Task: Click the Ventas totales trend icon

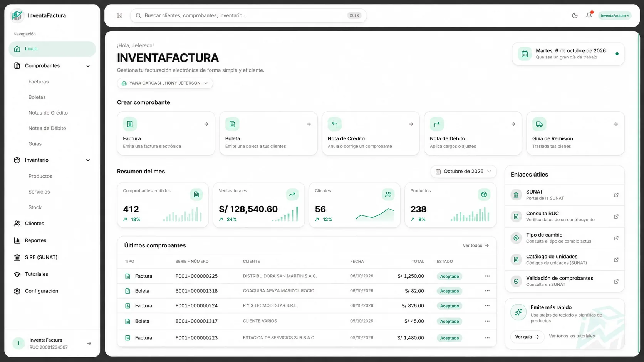Action: click(x=292, y=195)
